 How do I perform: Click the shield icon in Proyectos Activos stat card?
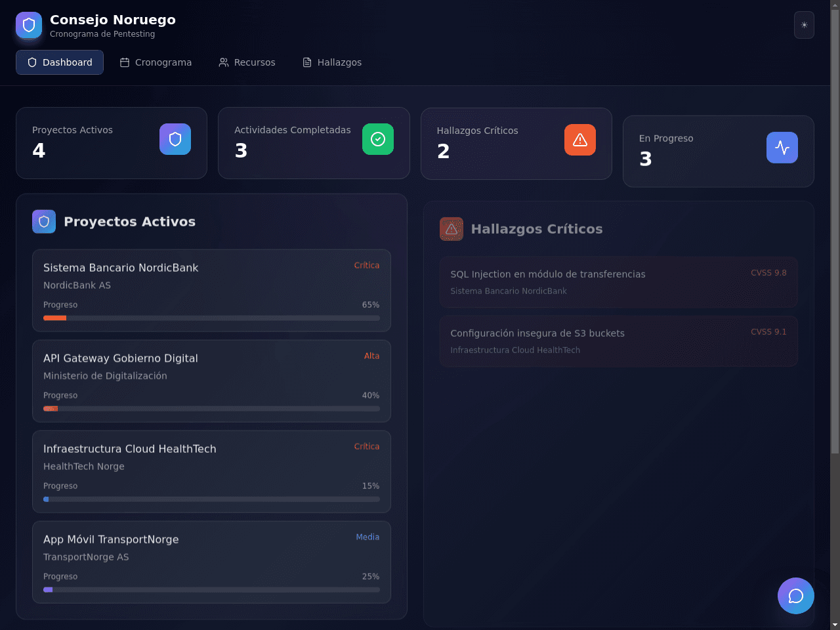pyautogui.click(x=175, y=139)
